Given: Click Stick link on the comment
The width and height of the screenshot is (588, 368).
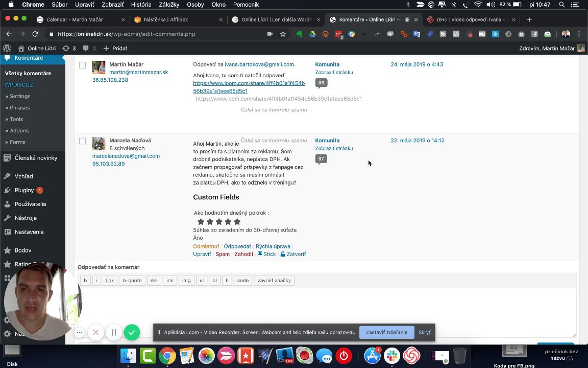Looking at the screenshot, I should [x=266, y=254].
